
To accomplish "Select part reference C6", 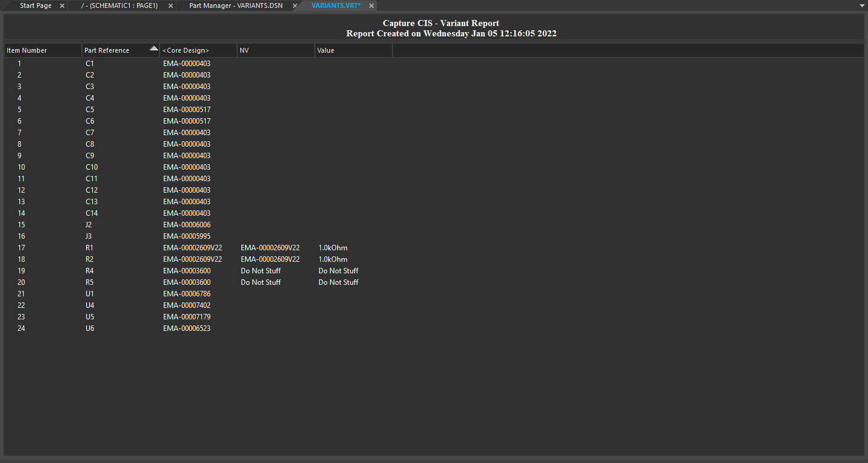I will tap(90, 121).
